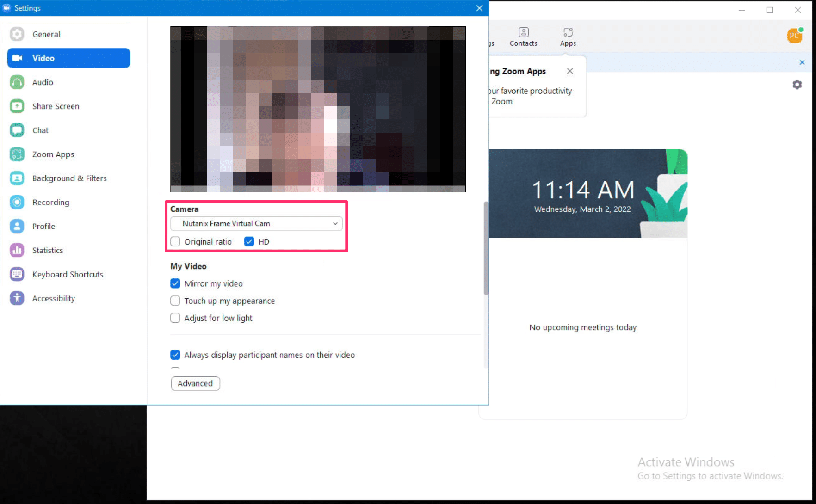Select the Keyboard Shortcuts menu label
The width and height of the screenshot is (816, 504).
pos(68,274)
